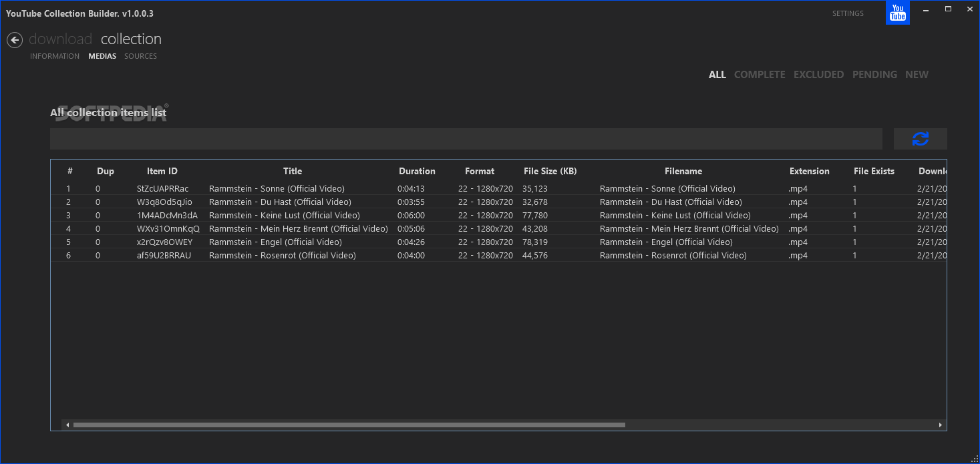The height and width of the screenshot is (464, 980).
Task: Select the collection section heading
Action: 131,39
